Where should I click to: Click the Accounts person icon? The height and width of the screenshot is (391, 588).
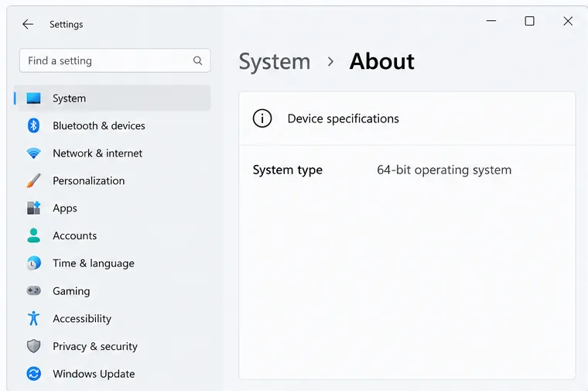[33, 235]
